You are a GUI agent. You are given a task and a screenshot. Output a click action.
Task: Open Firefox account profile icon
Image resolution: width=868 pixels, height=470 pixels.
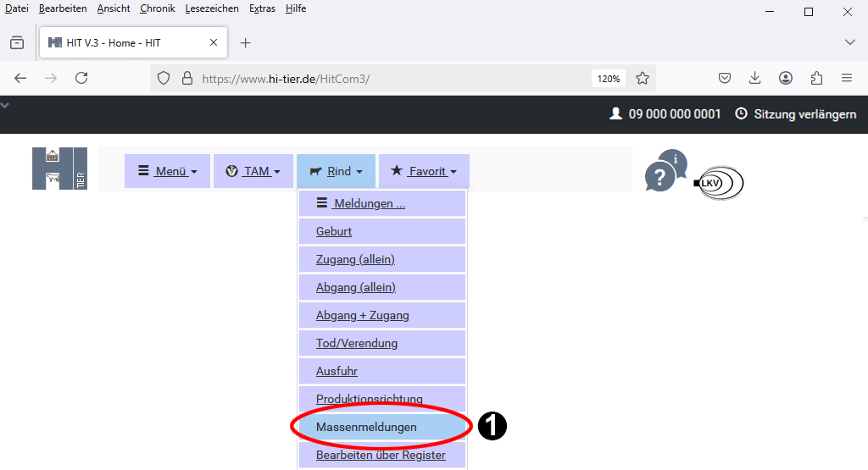tap(786, 78)
